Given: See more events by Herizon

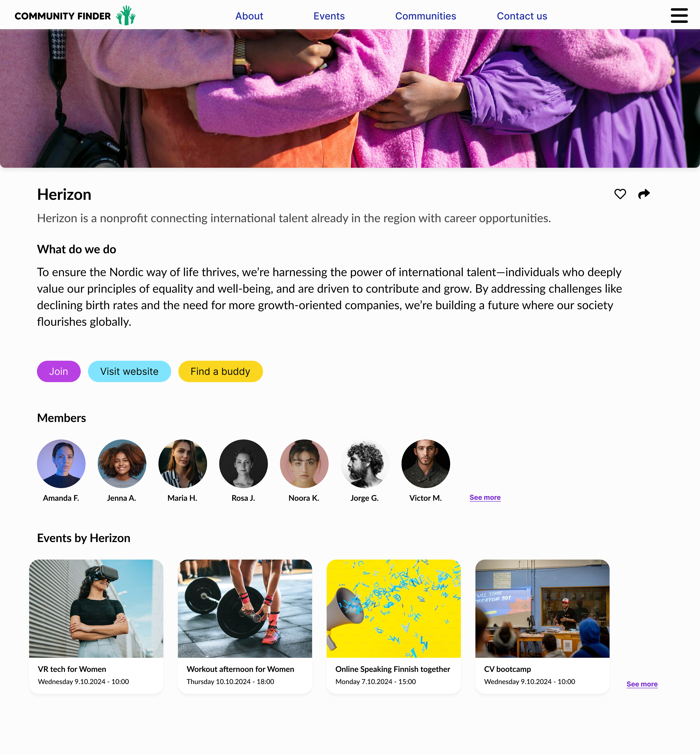Looking at the screenshot, I should click(x=642, y=684).
